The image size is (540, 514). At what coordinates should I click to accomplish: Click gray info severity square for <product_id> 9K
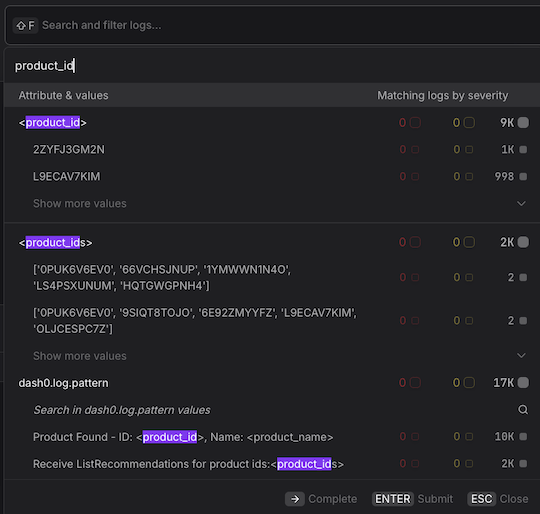523,123
